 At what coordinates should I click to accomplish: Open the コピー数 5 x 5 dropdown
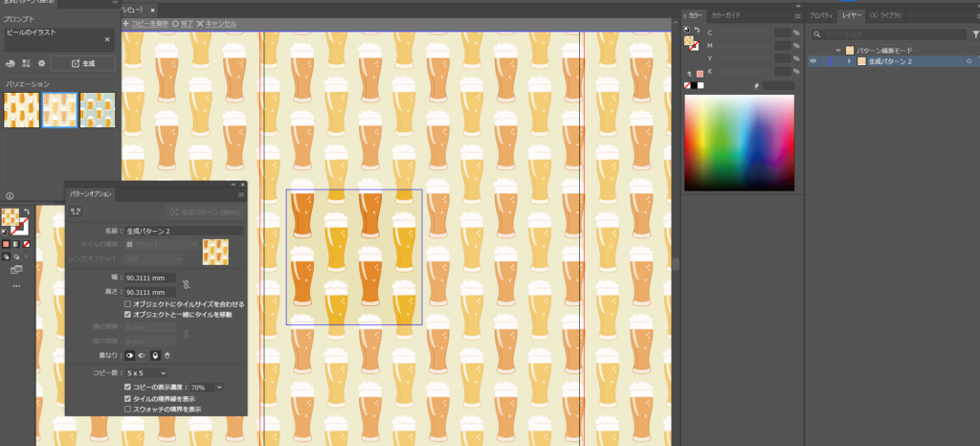tap(146, 372)
